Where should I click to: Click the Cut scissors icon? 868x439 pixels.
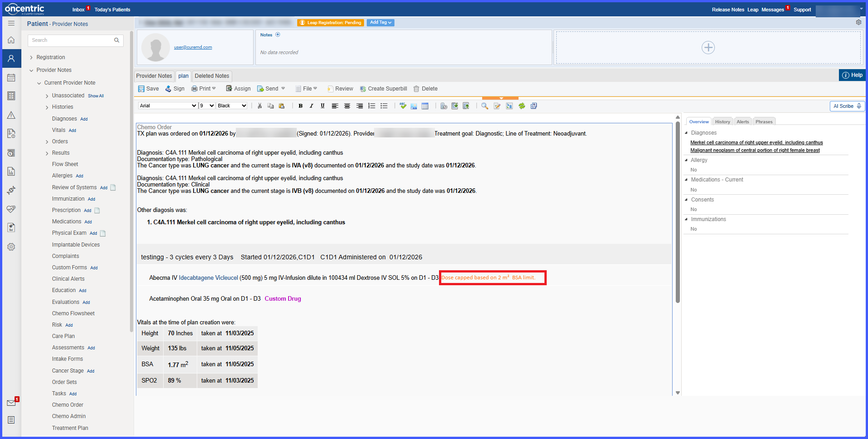tap(259, 106)
